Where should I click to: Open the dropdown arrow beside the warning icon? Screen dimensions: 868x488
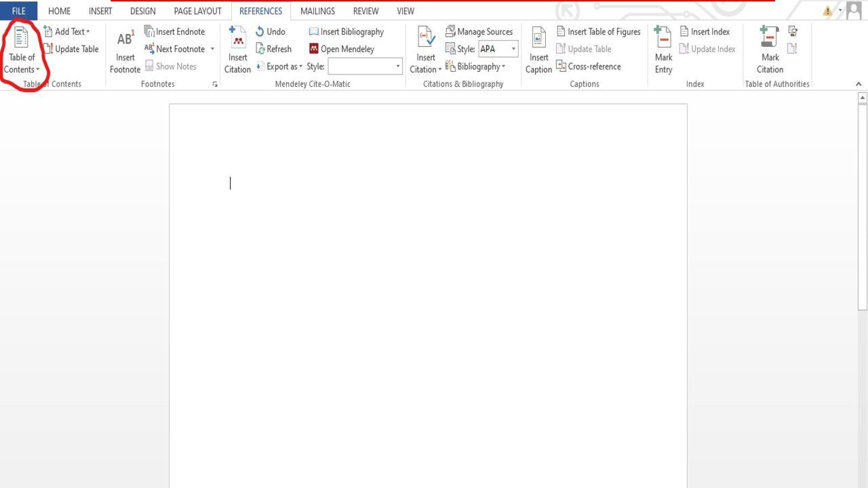tap(840, 11)
